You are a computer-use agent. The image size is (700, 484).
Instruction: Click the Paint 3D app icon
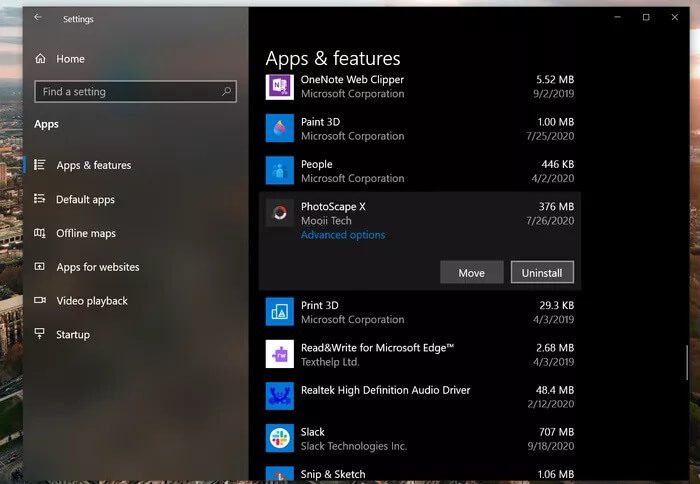pyautogui.click(x=280, y=128)
